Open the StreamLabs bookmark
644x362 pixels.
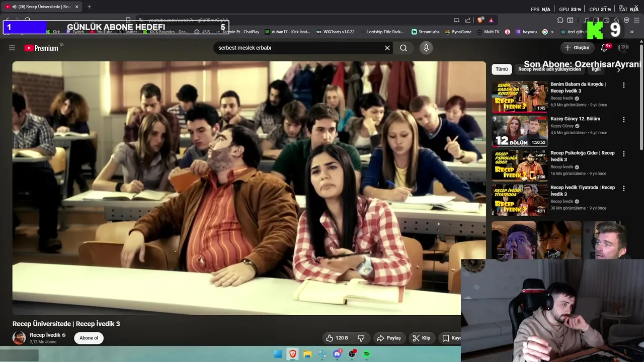coord(426,32)
